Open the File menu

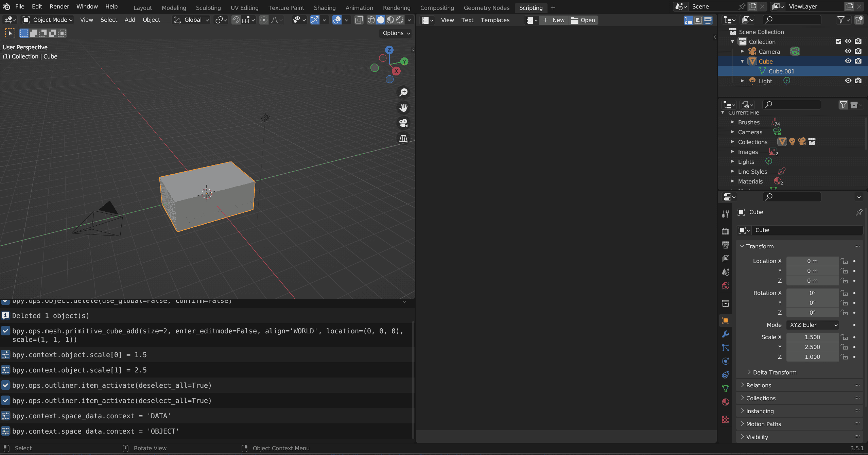click(x=20, y=6)
